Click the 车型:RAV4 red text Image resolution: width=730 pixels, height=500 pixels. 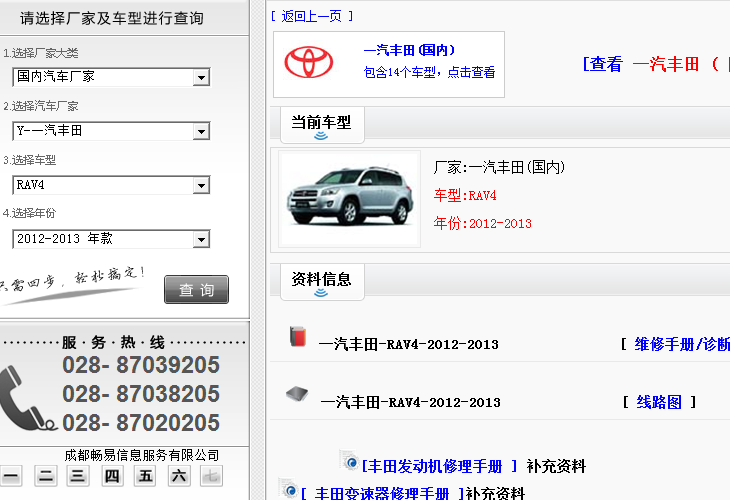coord(465,195)
